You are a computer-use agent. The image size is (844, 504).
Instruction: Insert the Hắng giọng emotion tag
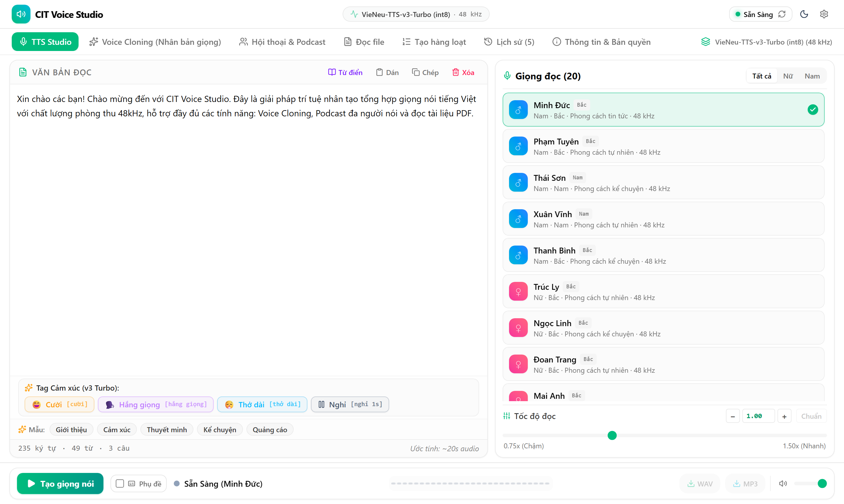(x=156, y=404)
